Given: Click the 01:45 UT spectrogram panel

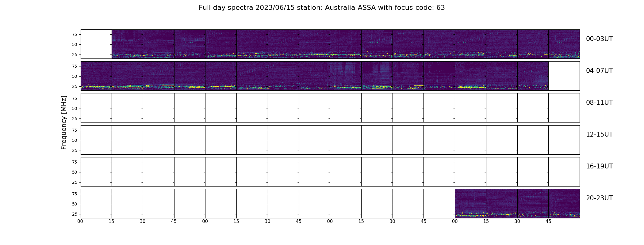Looking at the screenshot, I should coord(314,44).
